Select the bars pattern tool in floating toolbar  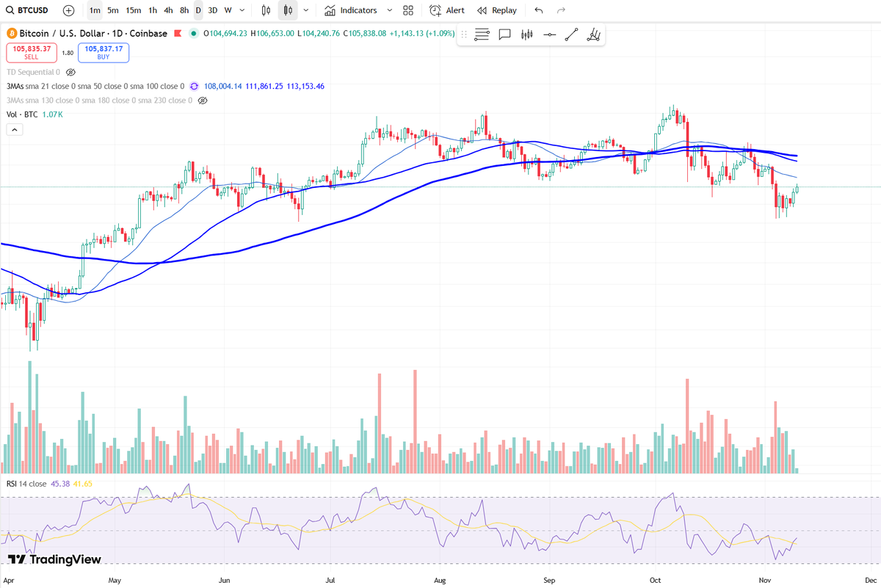point(526,35)
